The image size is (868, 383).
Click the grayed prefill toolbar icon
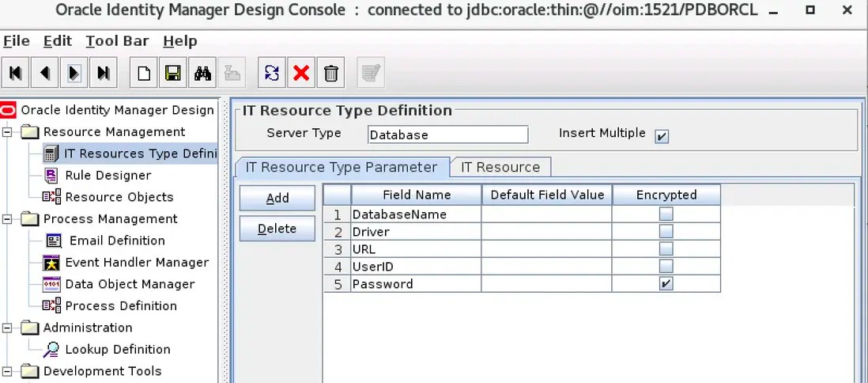[x=232, y=73]
